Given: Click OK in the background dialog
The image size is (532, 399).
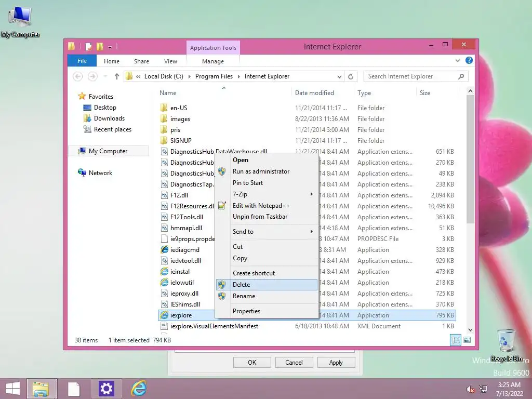Looking at the screenshot, I should click(x=252, y=362).
